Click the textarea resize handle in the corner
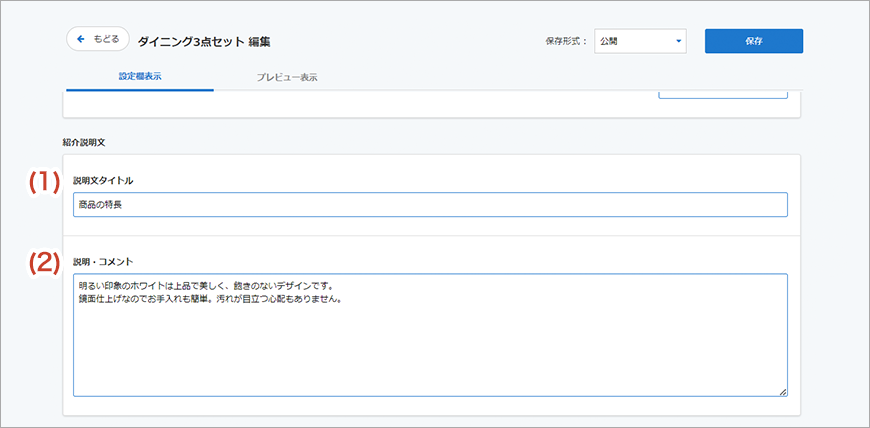 pos(783,392)
